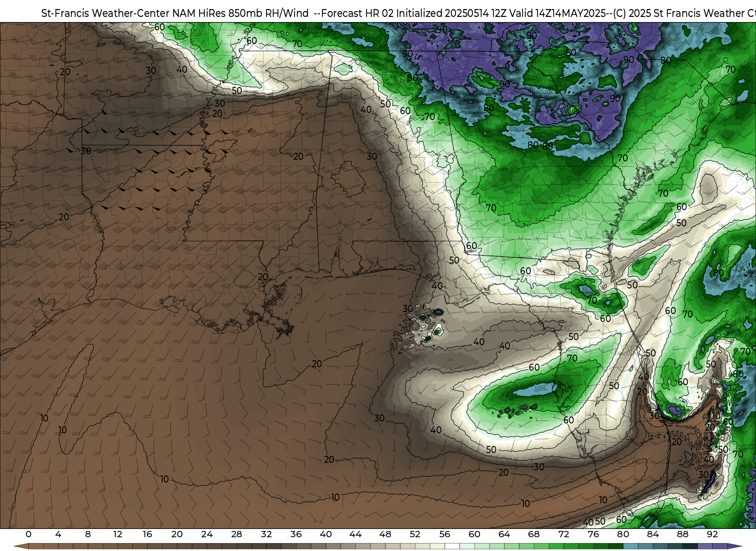Click the color scale label "16"
This screenshot has height=551, width=756.
coord(147,534)
